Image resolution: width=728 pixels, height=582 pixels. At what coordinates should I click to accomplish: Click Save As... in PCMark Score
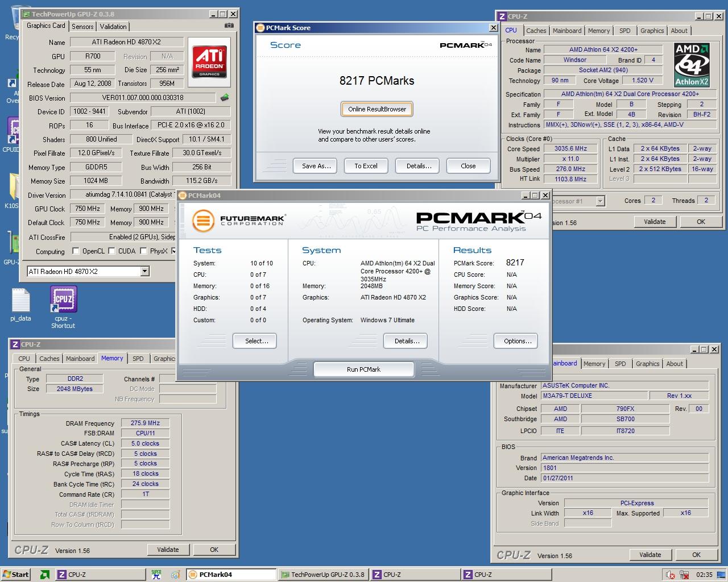pyautogui.click(x=316, y=166)
